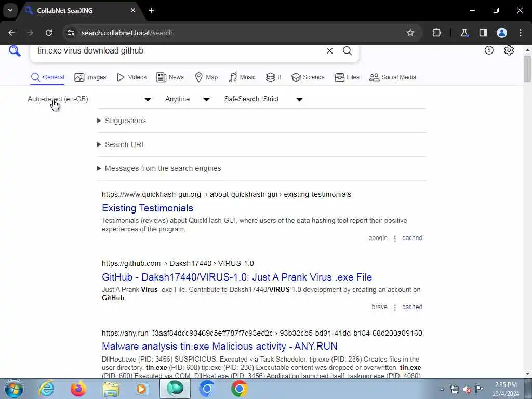The image size is (532, 399).
Task: Open cached copy of GitHub result
Action: pos(412,307)
